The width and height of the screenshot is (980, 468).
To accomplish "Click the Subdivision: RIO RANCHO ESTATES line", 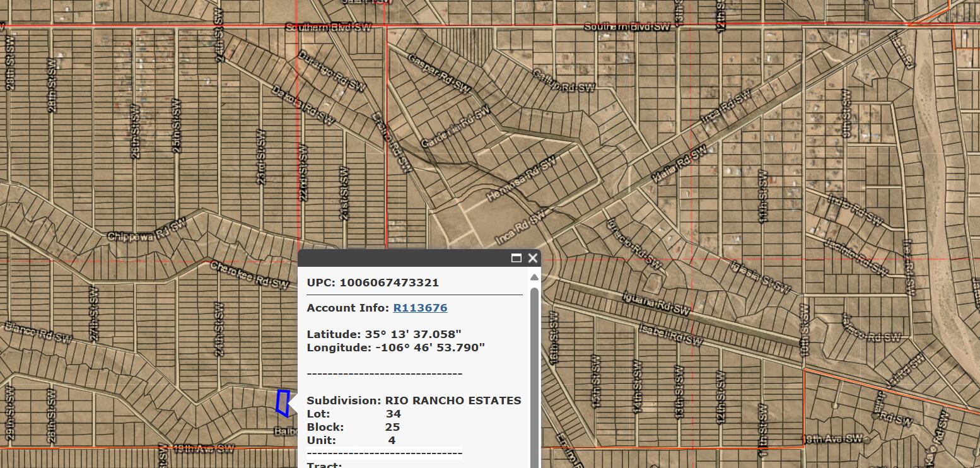I will click(414, 401).
